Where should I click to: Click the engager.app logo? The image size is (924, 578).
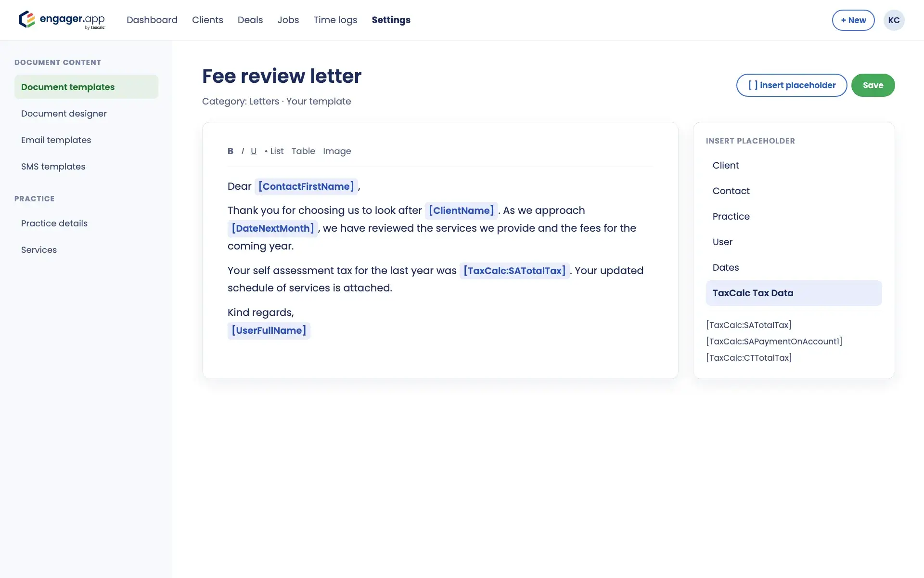(x=62, y=20)
